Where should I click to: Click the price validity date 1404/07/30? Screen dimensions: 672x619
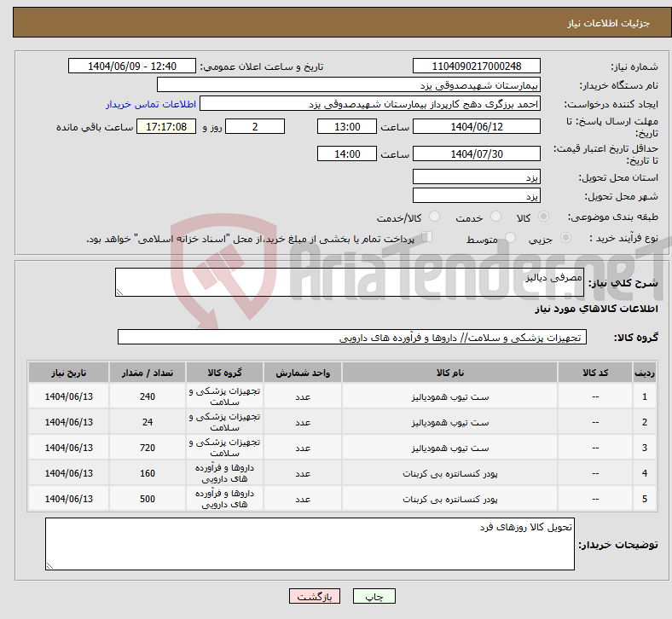(476, 153)
